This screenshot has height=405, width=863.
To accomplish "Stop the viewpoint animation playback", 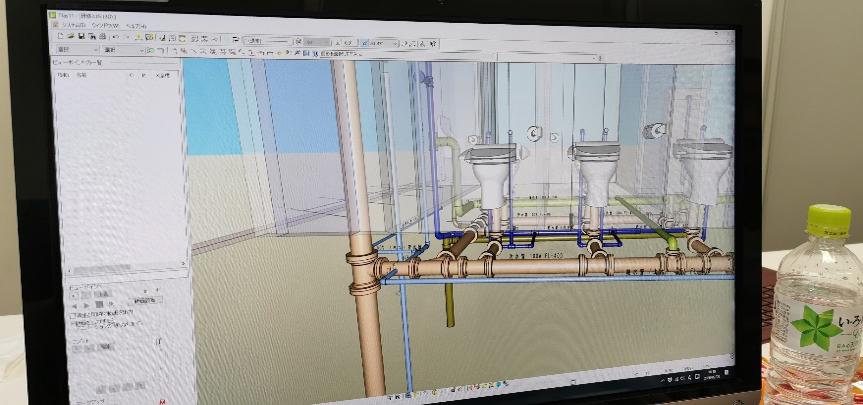I will (99, 304).
